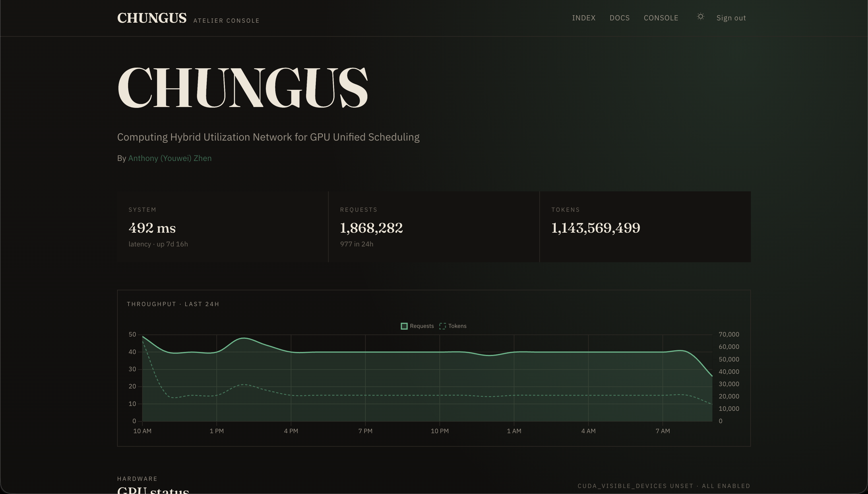Toggle the light/dark theme sun icon

[x=700, y=17]
